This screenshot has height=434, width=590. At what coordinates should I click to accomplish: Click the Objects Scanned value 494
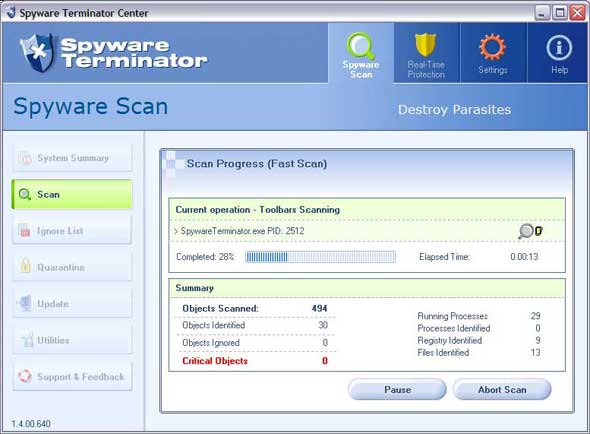pos(319,308)
